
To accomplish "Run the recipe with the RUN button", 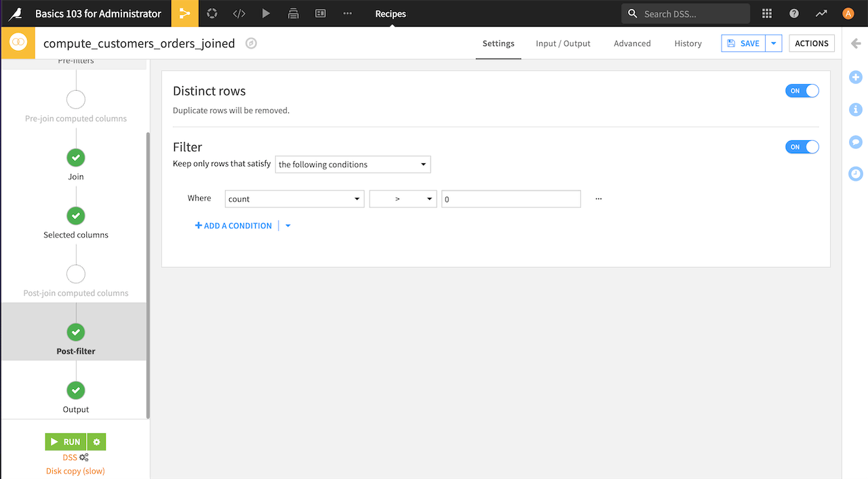I will pos(66,441).
